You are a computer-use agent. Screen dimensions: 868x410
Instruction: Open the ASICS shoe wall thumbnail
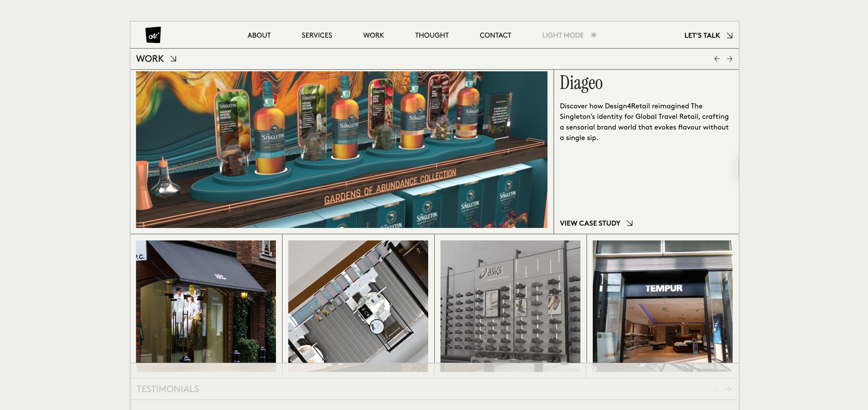(x=510, y=302)
